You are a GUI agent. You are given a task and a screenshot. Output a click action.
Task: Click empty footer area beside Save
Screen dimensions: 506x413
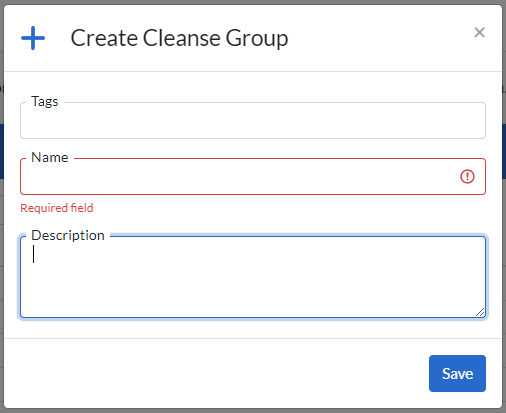[217, 373]
